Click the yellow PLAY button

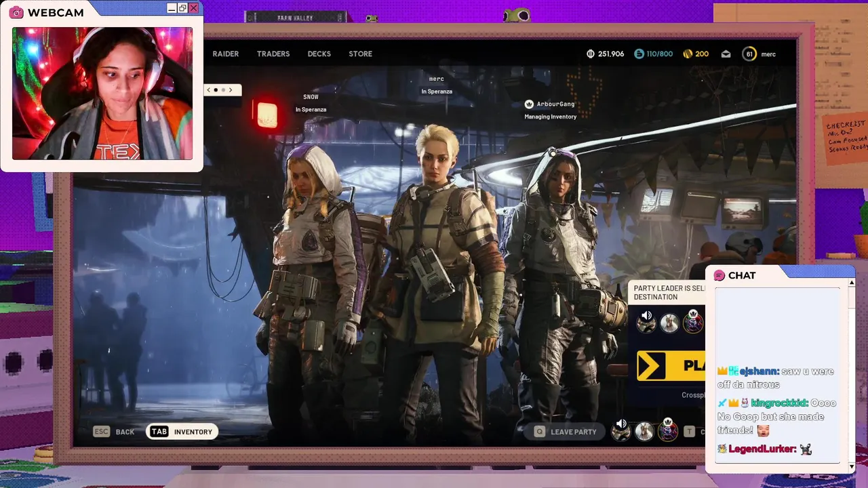point(671,366)
